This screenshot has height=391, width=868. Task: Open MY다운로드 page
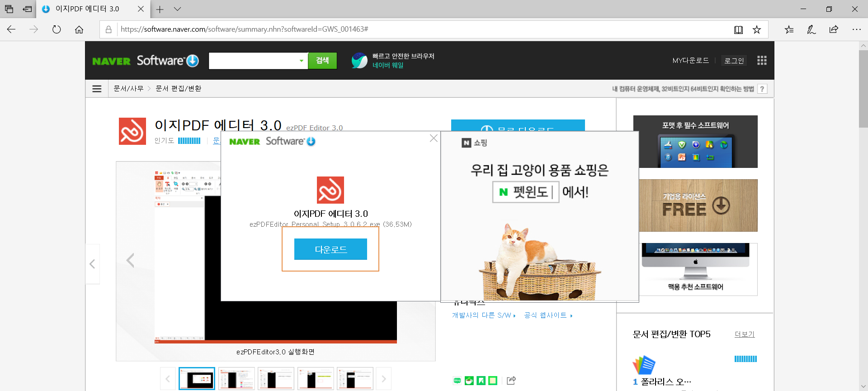690,61
